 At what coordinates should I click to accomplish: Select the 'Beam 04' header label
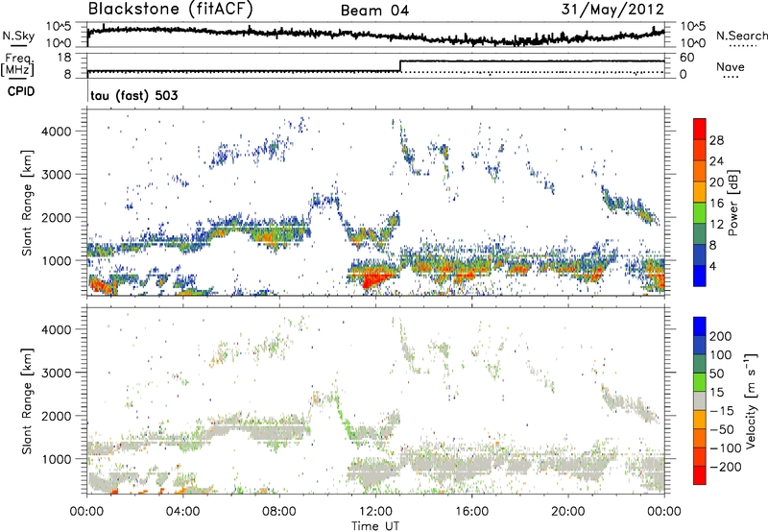click(374, 11)
